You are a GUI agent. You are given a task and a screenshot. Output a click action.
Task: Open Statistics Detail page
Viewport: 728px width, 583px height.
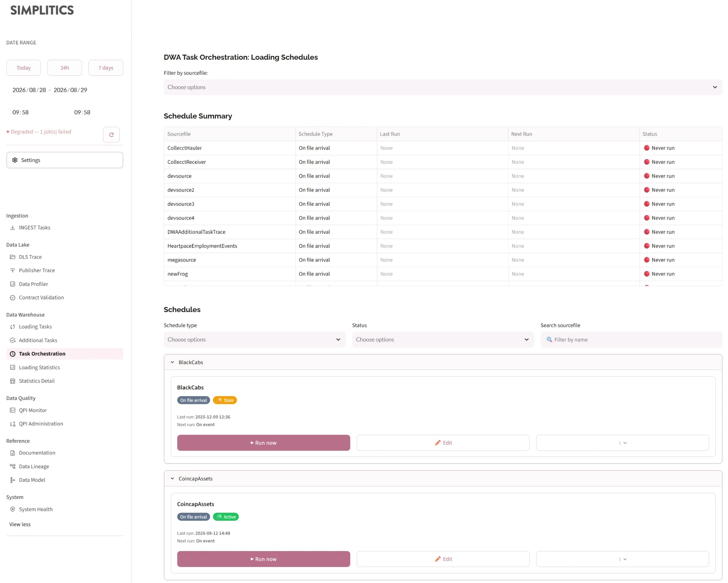pos(37,381)
